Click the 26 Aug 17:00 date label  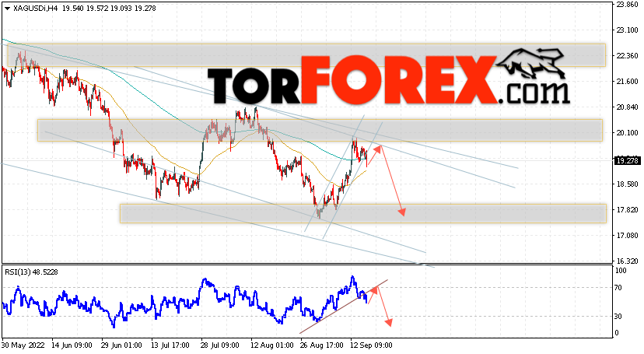coord(321,345)
